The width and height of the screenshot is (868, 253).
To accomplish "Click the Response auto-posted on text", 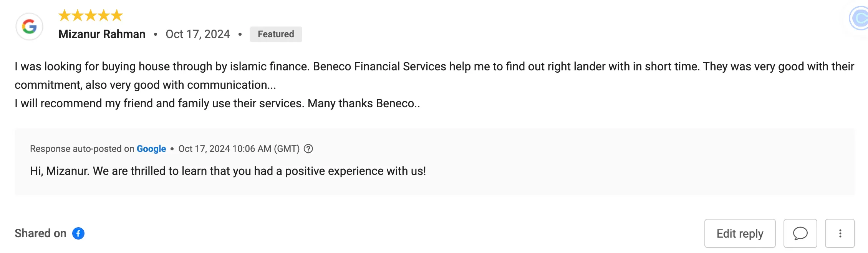I will (x=82, y=149).
